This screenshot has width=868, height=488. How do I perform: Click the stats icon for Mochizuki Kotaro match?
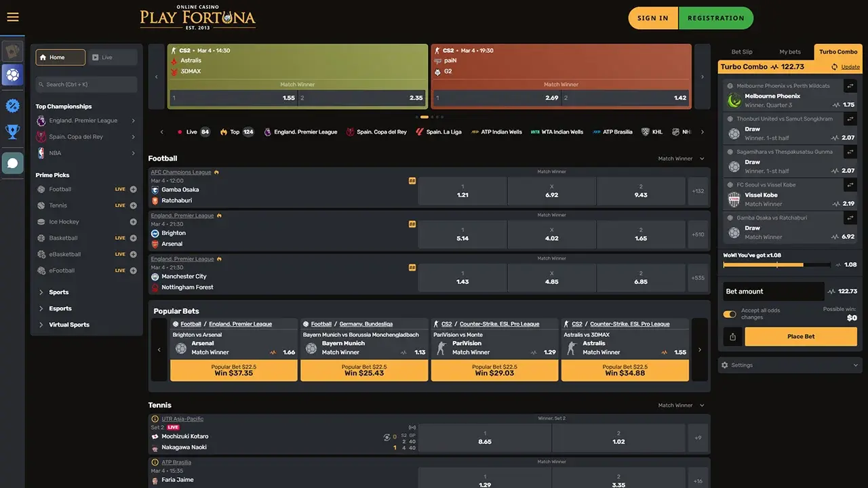pyautogui.click(x=387, y=437)
